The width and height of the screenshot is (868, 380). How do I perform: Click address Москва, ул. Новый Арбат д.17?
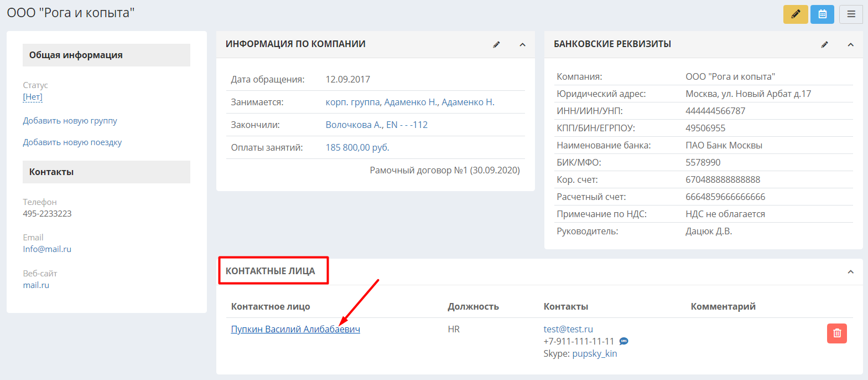coord(749,94)
